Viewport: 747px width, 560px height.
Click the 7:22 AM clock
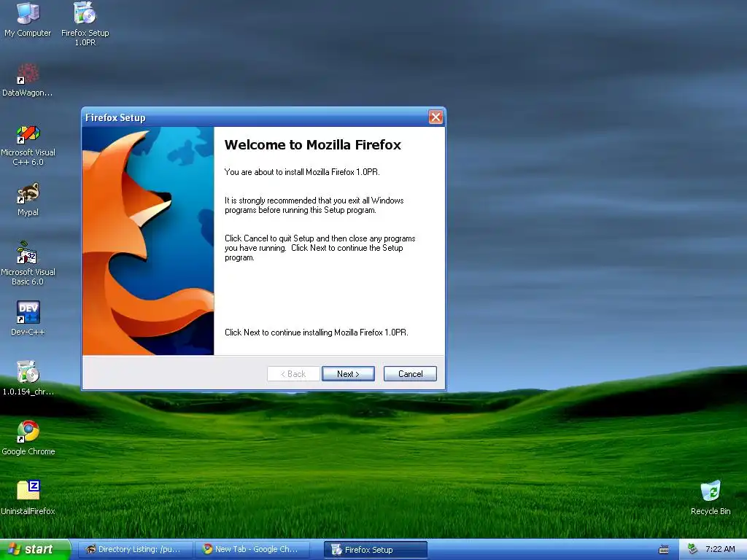(720, 549)
